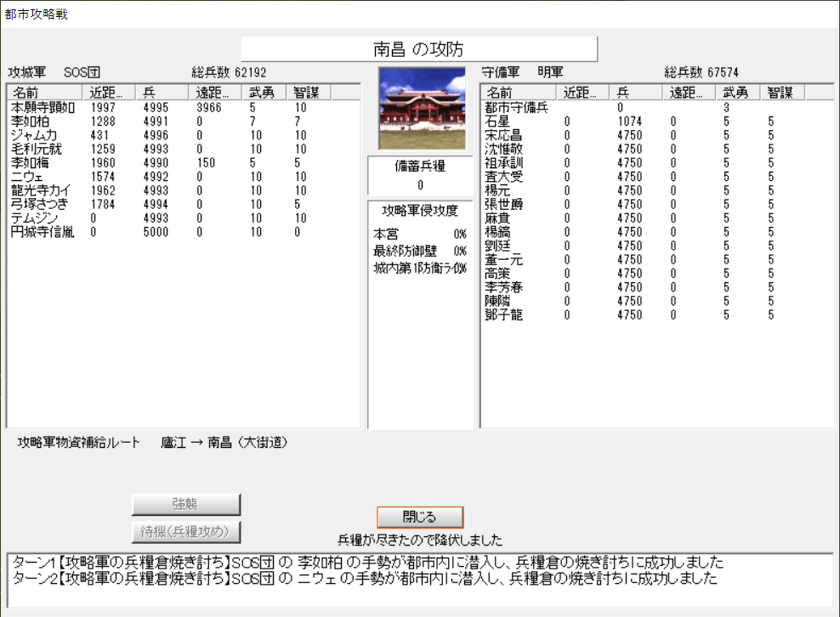Select 李如柏 row in attacker list

pos(30,122)
